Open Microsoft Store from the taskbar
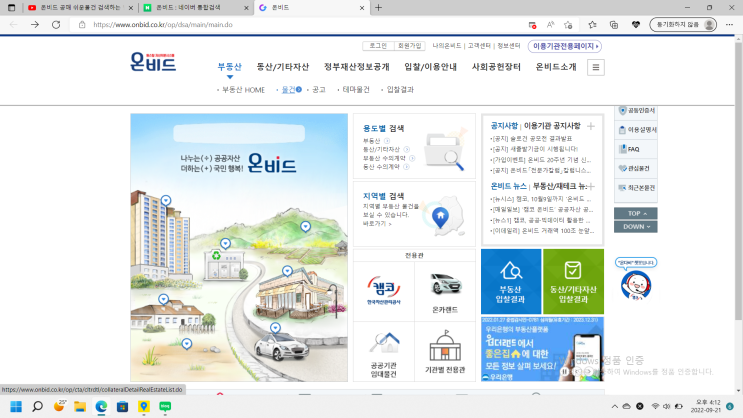Image resolution: width=743 pixels, height=418 pixels. (x=122, y=407)
